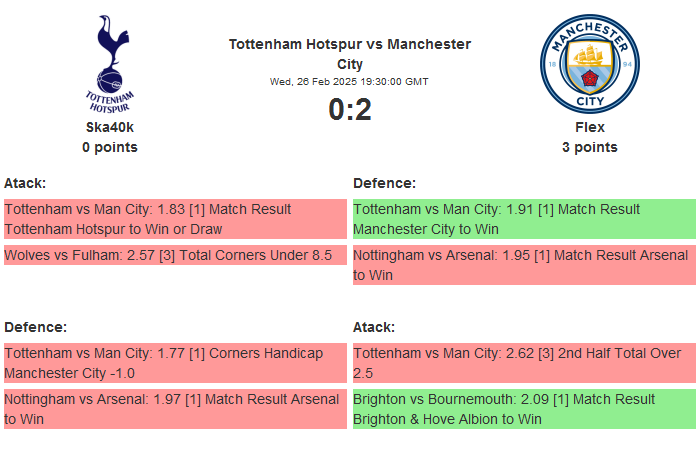Image resolution: width=700 pixels, height=460 pixels.
Task: Select the Manchester City to Win bet
Action: pos(524,219)
